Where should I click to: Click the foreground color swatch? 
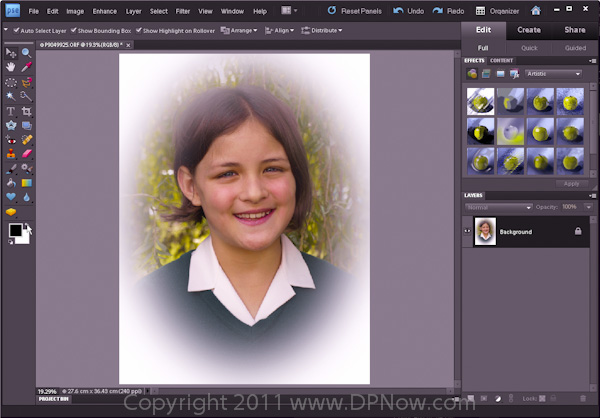(14, 230)
